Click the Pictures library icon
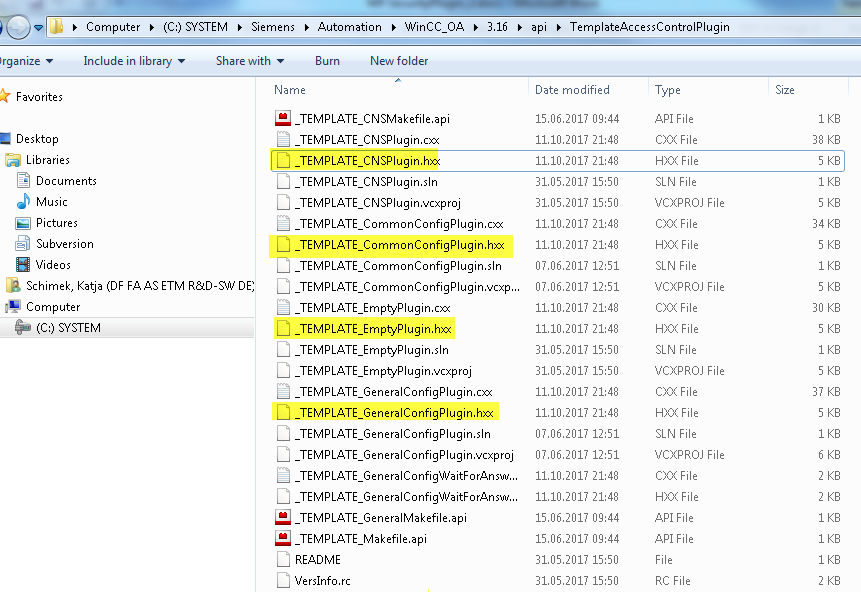 coord(24,223)
